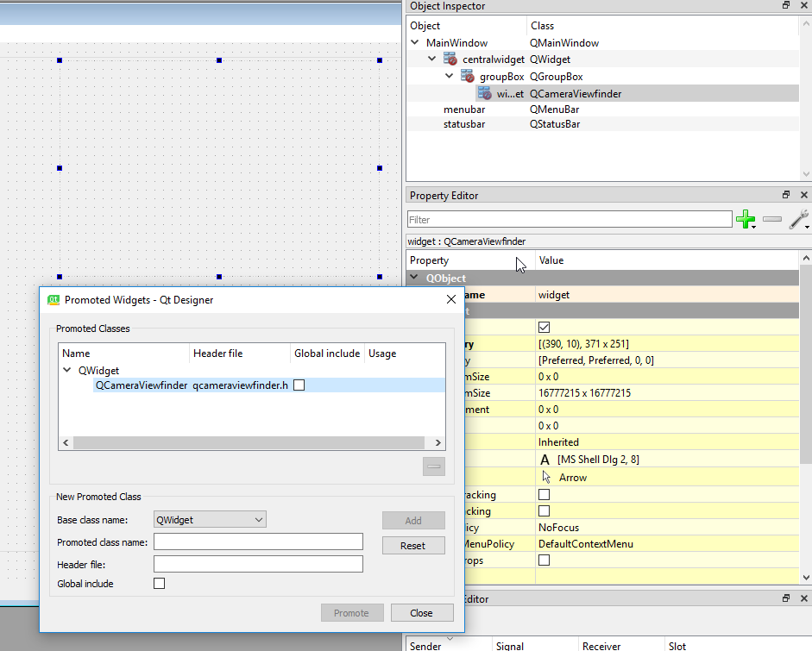
Task: Add a new dynamic property with the green plus icon
Action: (746, 219)
